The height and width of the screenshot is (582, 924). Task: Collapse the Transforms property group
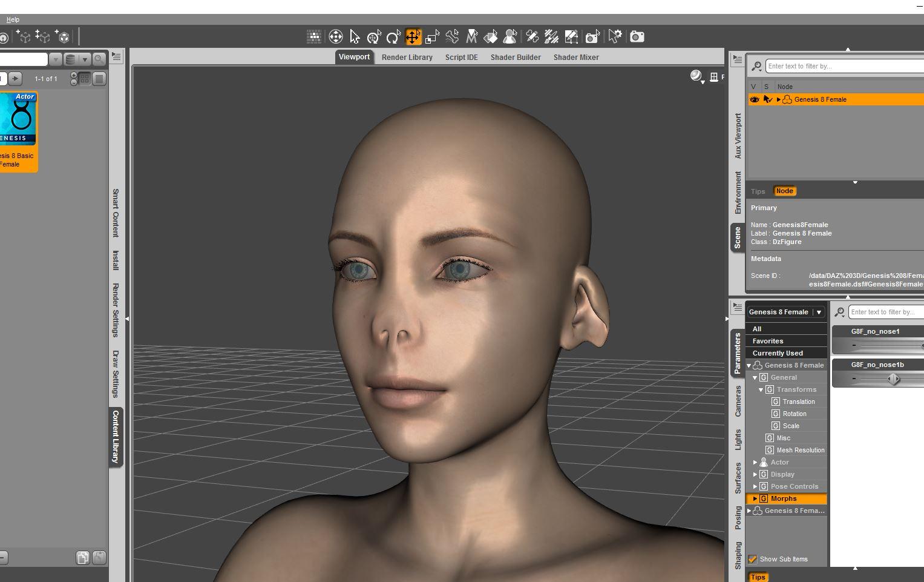[761, 389]
